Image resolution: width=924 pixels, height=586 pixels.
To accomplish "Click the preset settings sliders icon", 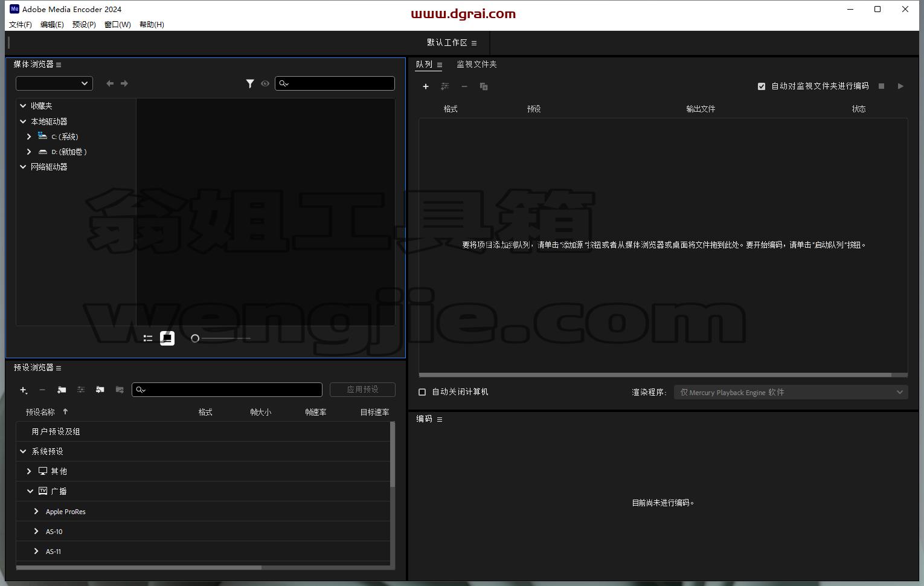I will pos(81,390).
